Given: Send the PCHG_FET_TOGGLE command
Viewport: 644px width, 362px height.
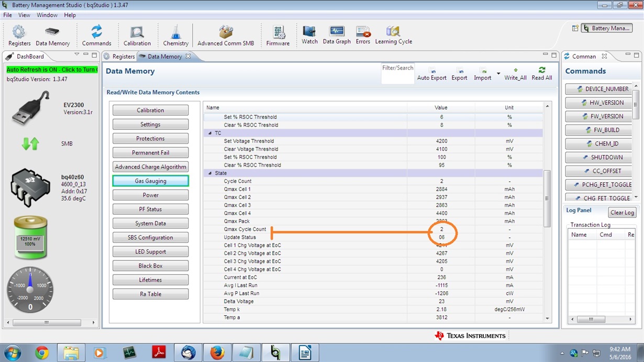Looking at the screenshot, I should [598, 184].
